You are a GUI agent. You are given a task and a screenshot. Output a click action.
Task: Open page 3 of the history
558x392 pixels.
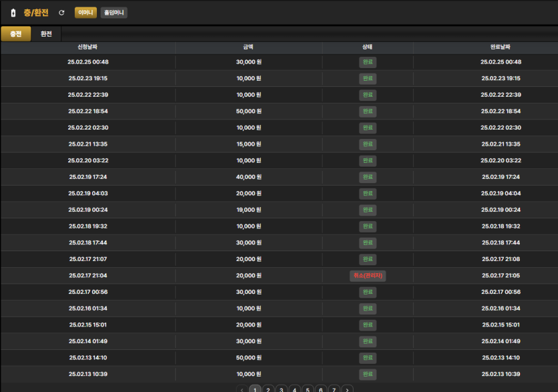[281, 389]
